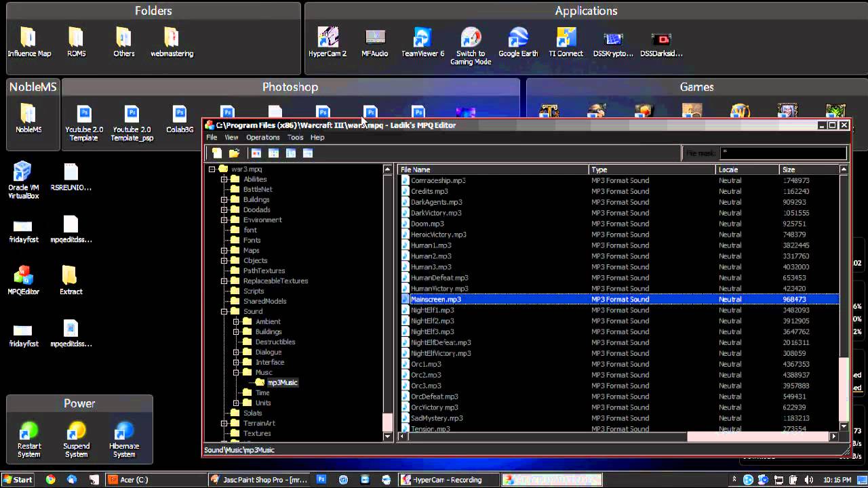
Task: Open an MPQ archive with toolbar icon
Action: coord(234,153)
